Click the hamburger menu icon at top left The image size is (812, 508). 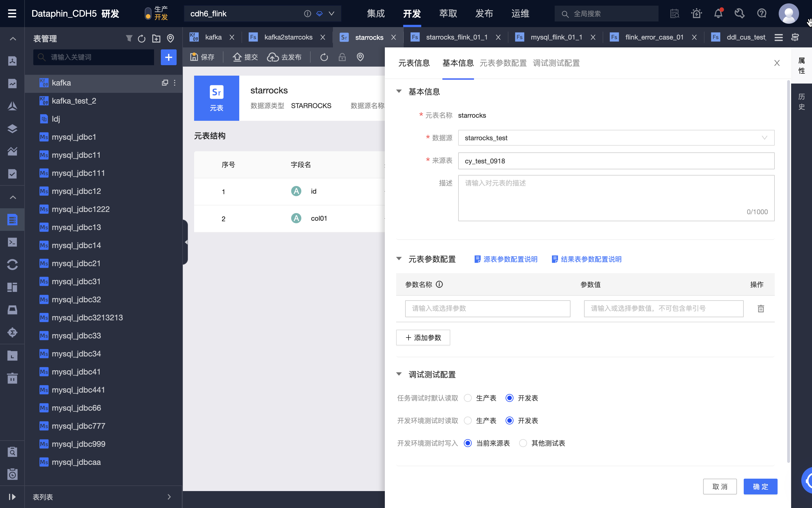coord(12,14)
